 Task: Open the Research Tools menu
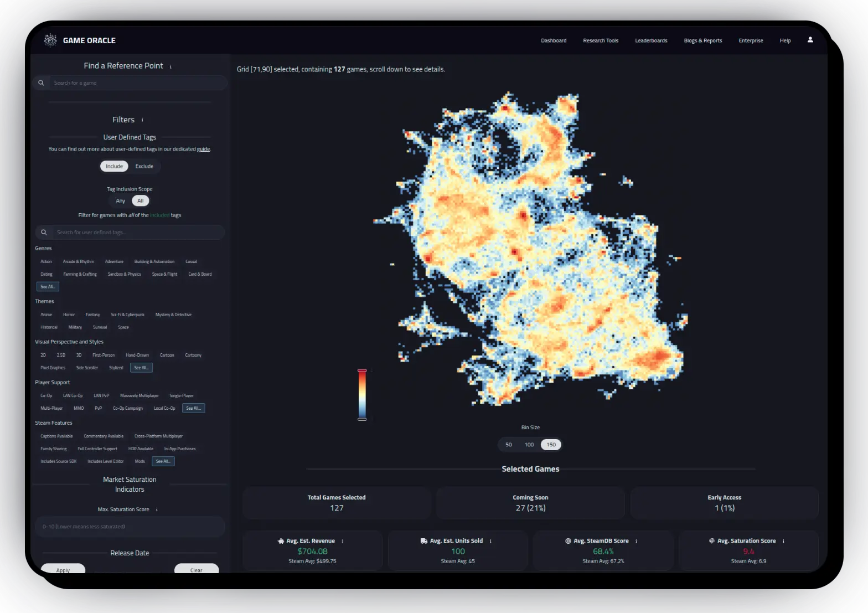(x=601, y=40)
